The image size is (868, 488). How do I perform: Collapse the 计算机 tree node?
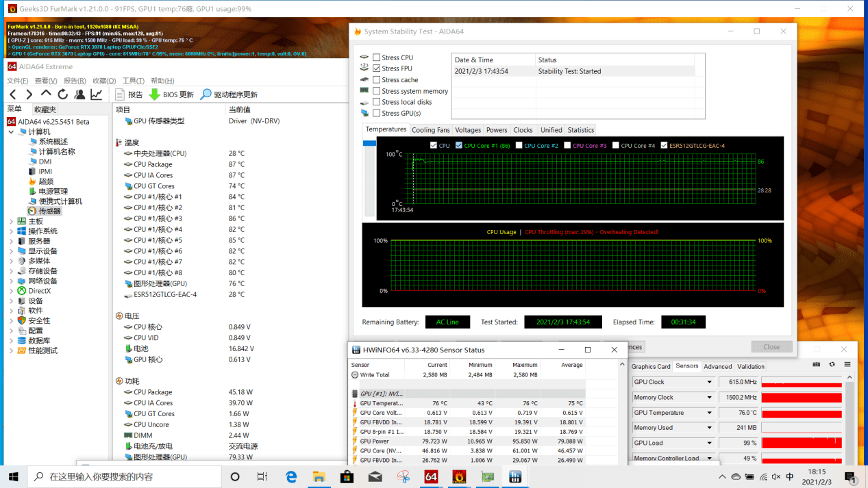(x=11, y=132)
